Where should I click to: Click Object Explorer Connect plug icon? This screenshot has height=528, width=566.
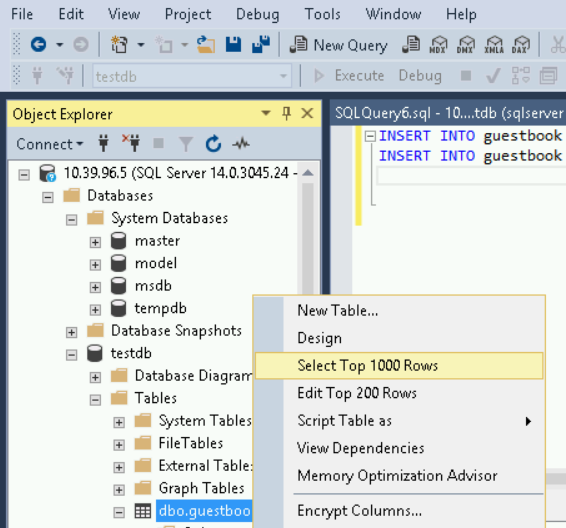click(x=104, y=143)
